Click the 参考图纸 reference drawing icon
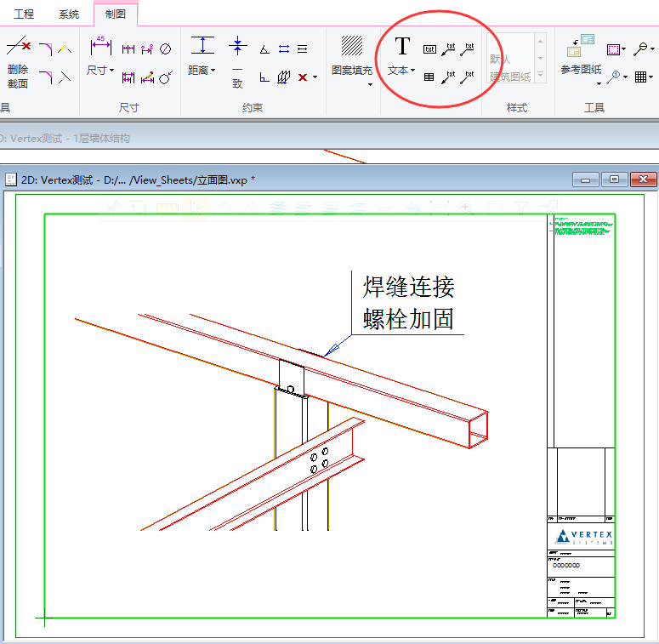659x644 pixels. 581,45
